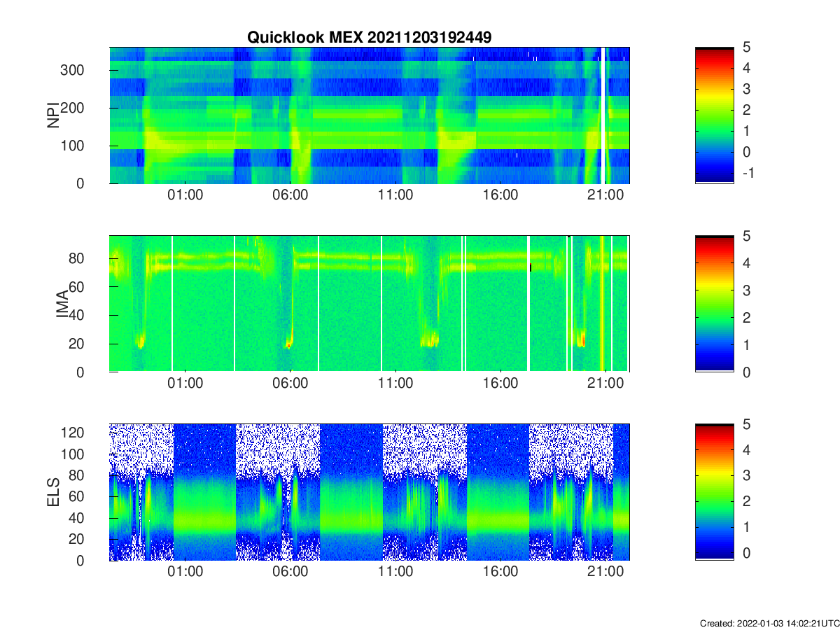The image size is (840, 630).
Task: Click the IMA spectrogram plot
Action: click(x=370, y=304)
